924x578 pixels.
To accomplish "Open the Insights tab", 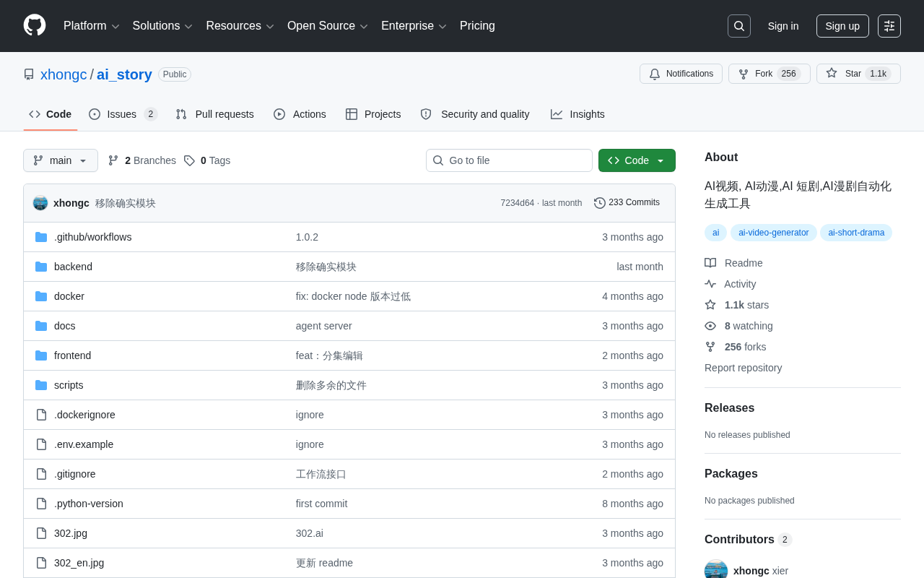I will click(577, 114).
